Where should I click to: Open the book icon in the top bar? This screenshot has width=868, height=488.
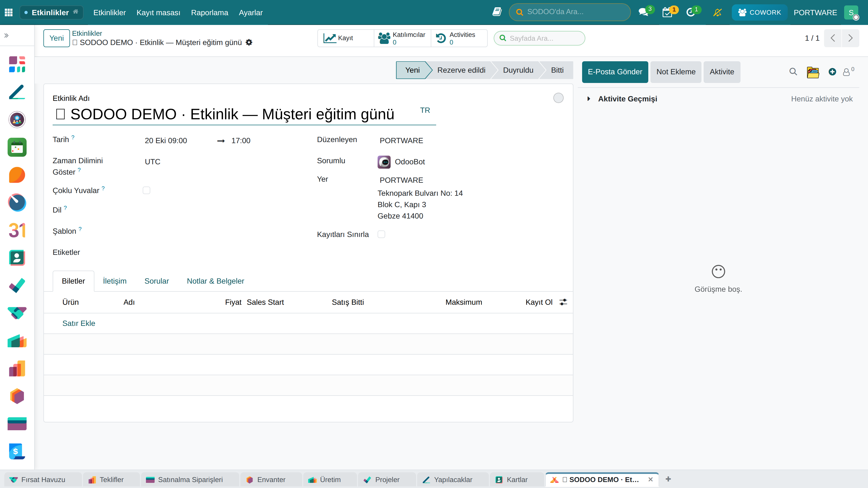point(497,12)
